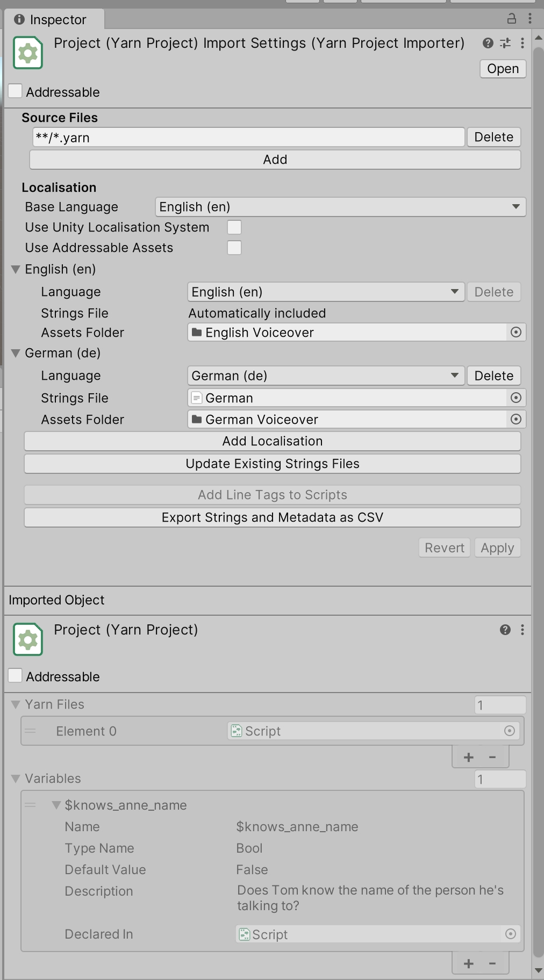Click Export Strings and Metadata as CSV
This screenshot has height=980, width=544.
273,517
